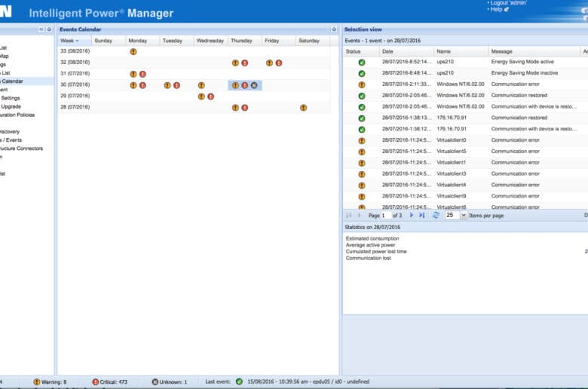Select the Windows NT/6.02.00 Communication restored row
The image size is (588, 389).
(x=465, y=96)
